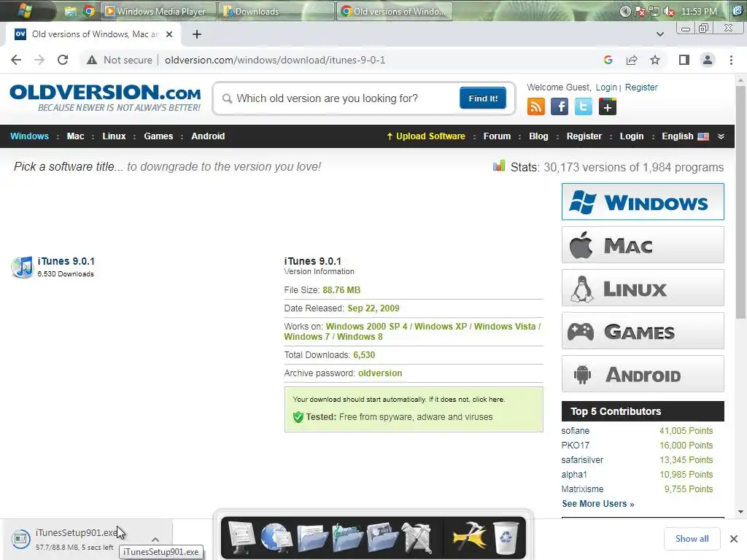Screen dimensions: 747x560
Task: Open the Facebook icon link
Action: coord(560,106)
